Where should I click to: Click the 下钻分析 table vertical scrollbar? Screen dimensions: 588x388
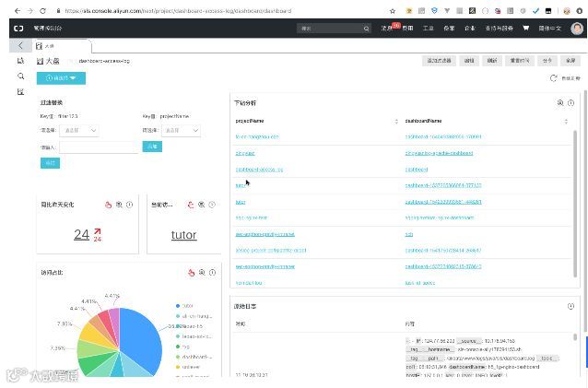pyautogui.click(x=575, y=204)
